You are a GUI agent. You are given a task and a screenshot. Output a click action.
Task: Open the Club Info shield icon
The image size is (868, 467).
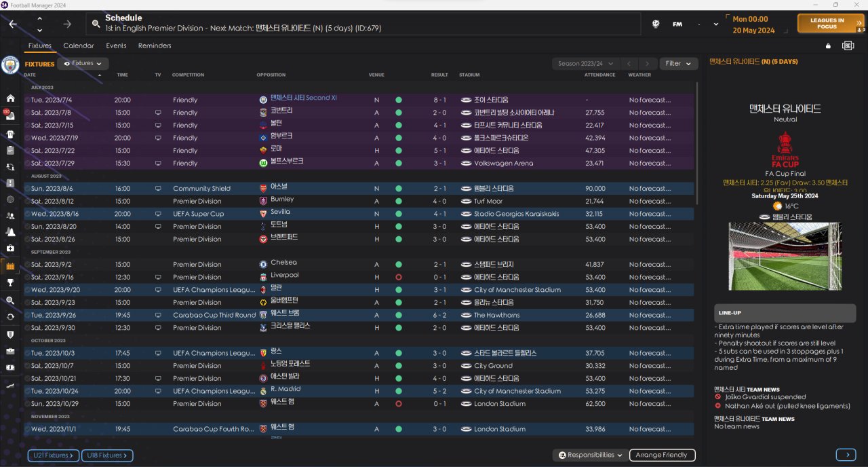click(10, 335)
